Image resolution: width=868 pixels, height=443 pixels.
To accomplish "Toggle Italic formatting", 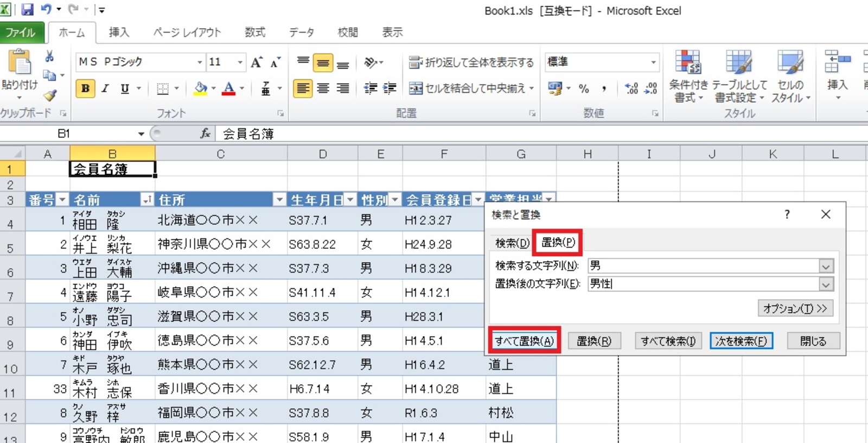I will 105,88.
